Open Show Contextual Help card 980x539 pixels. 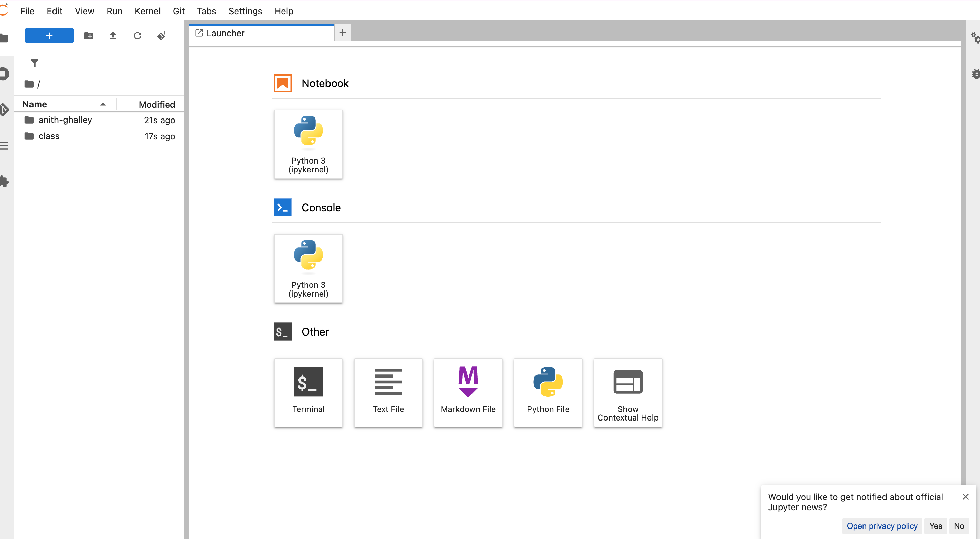tap(628, 392)
